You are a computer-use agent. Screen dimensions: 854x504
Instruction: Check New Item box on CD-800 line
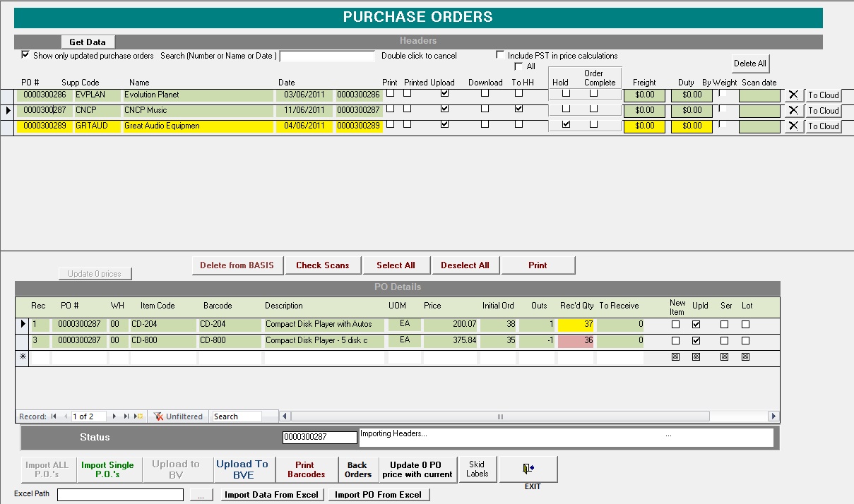point(675,341)
